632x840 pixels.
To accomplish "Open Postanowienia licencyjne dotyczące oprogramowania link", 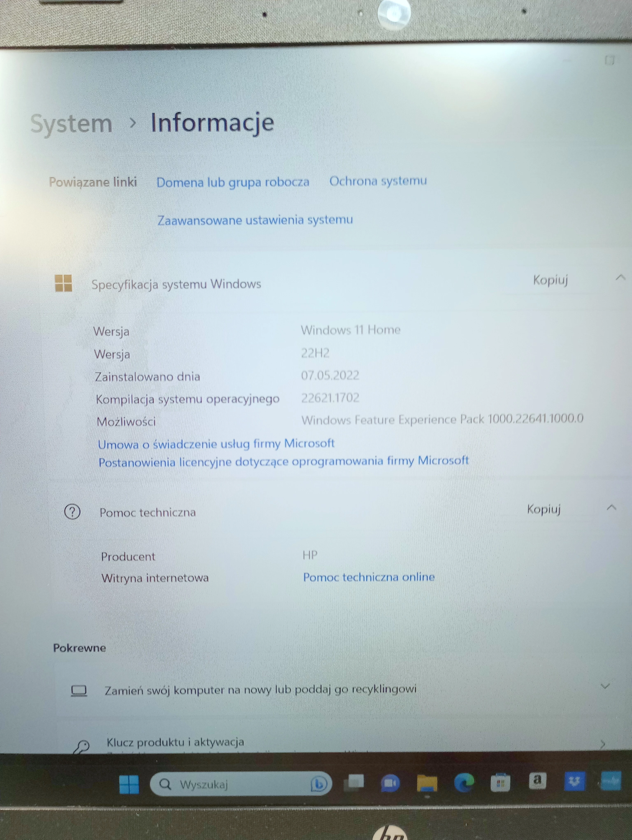I will (284, 461).
